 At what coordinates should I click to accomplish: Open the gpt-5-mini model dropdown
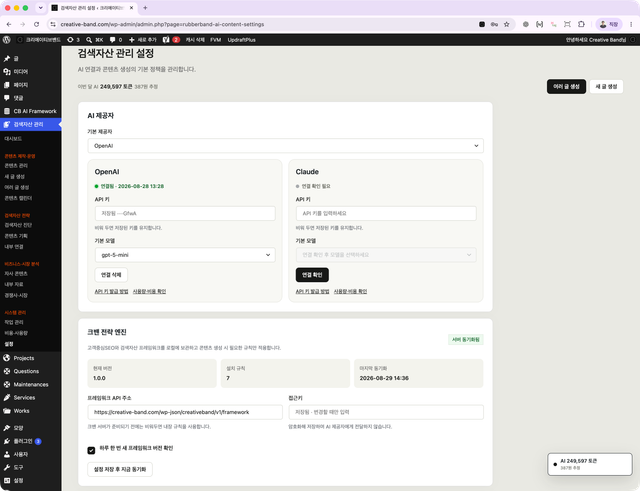185,255
